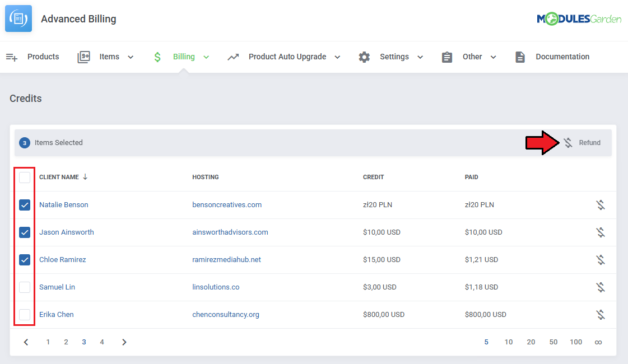This screenshot has height=364, width=628.
Task: Click the sort arrow beside Client Name
Action: click(85, 176)
